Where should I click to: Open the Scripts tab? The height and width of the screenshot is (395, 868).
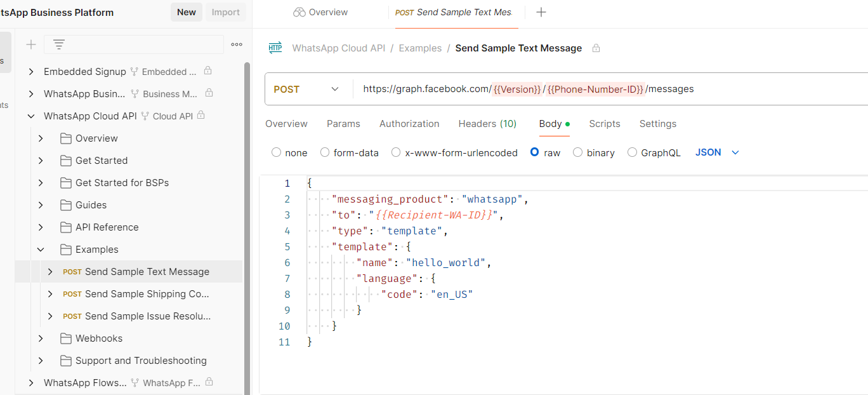pyautogui.click(x=605, y=124)
